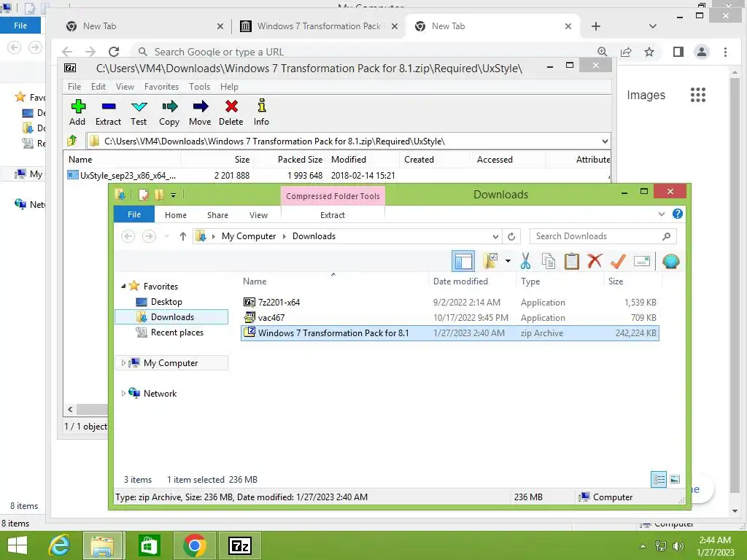Open folder options dropdown arrow in Downloads toolbar
The width and height of the screenshot is (747, 560).
click(x=508, y=261)
